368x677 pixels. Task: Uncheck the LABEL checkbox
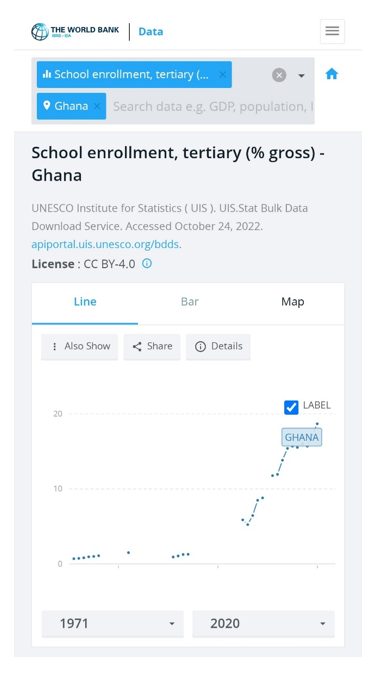pyautogui.click(x=291, y=407)
